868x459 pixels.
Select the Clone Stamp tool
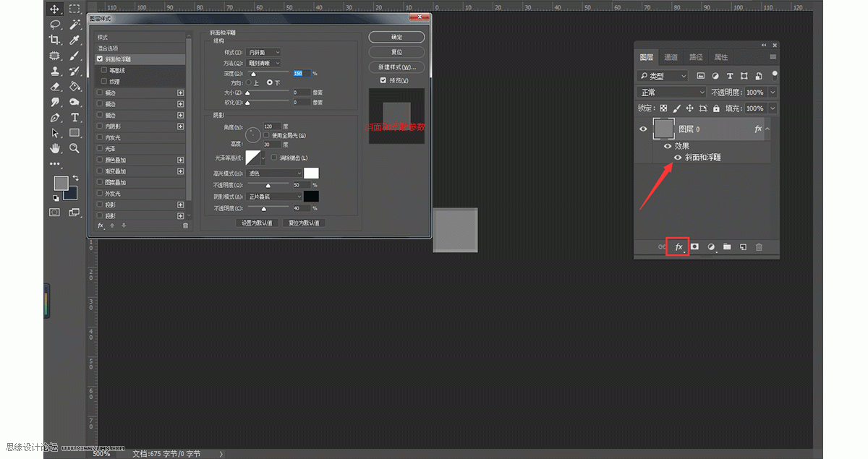(x=55, y=72)
